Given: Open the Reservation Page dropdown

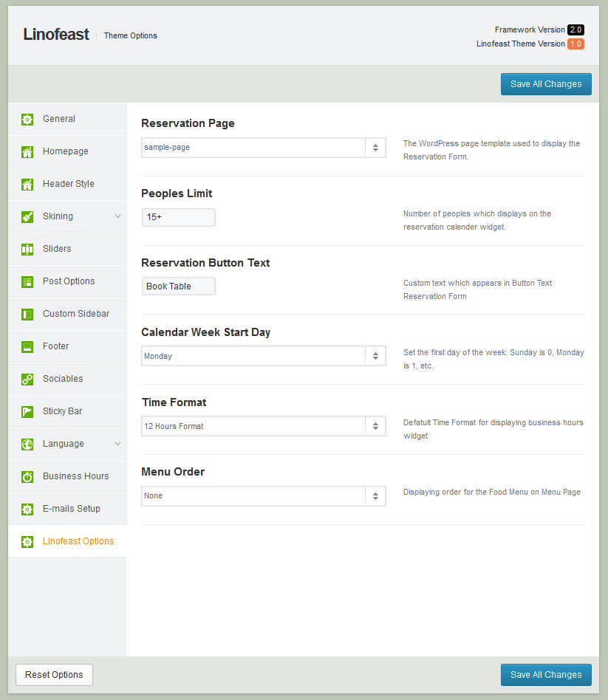Looking at the screenshot, I should (263, 148).
